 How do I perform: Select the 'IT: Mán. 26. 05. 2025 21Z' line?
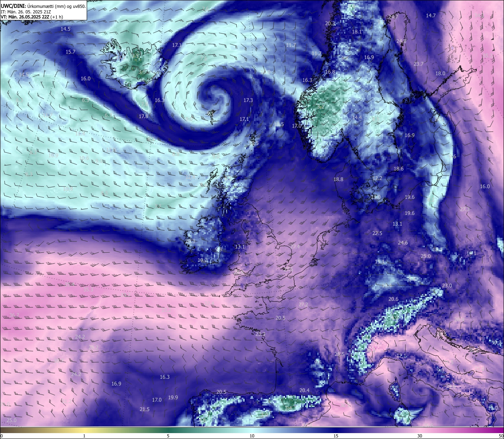(26, 12)
